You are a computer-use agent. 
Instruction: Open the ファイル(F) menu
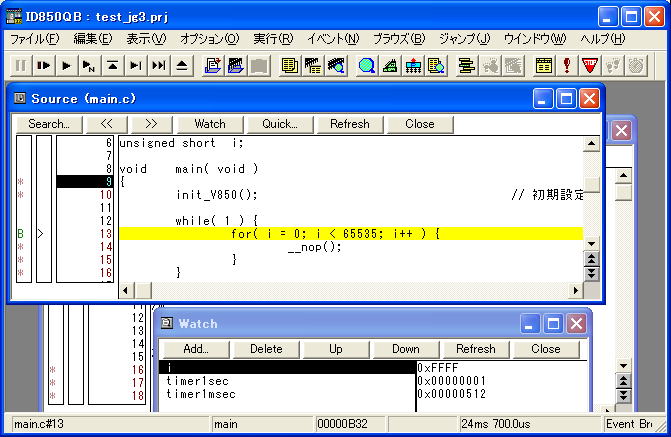tap(34, 39)
